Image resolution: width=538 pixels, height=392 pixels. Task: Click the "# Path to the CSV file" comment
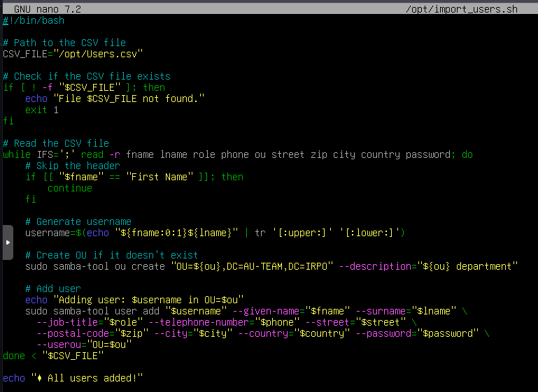click(64, 43)
